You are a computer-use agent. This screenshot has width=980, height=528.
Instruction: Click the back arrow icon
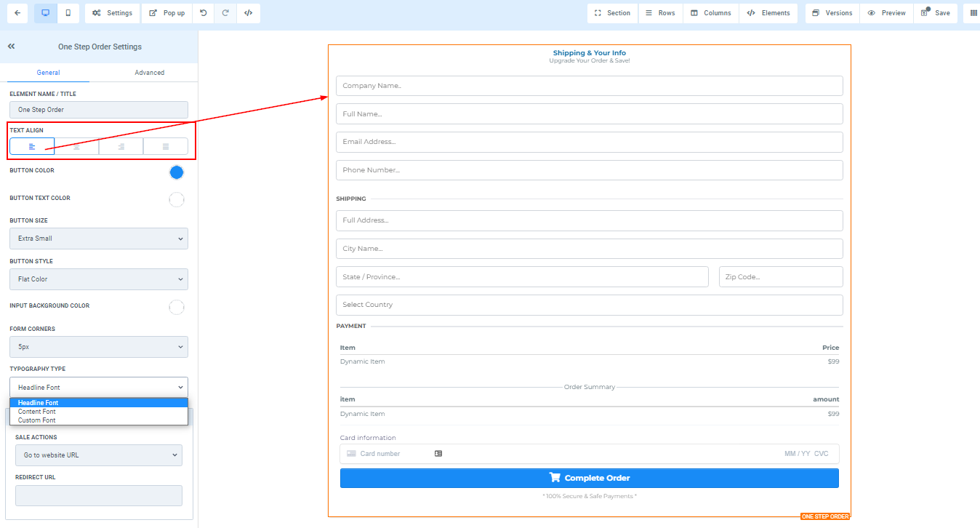point(17,13)
